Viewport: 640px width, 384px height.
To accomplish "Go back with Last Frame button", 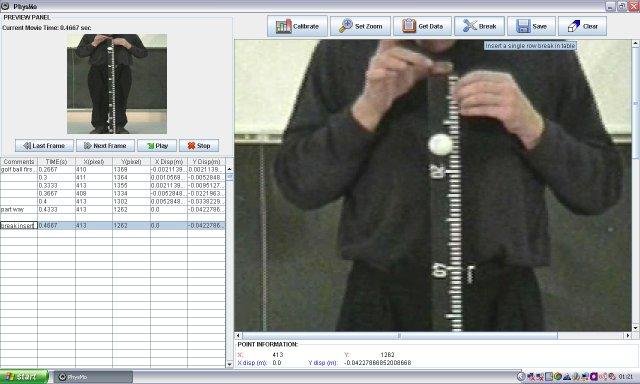I will (44, 146).
